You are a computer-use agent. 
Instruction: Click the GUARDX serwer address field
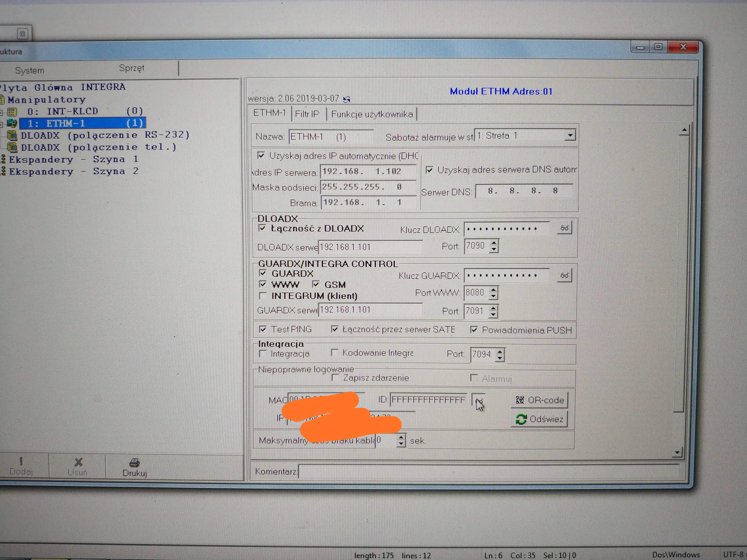pyautogui.click(x=370, y=309)
